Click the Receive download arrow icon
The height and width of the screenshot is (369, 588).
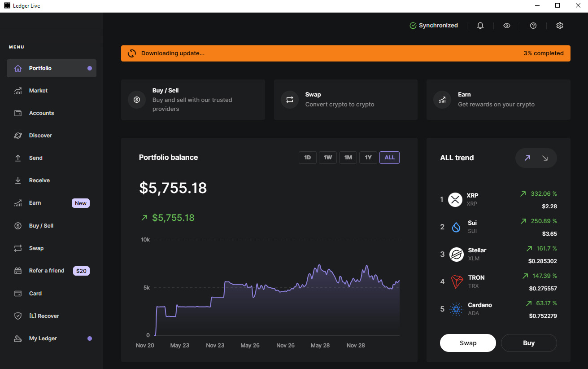coord(18,180)
